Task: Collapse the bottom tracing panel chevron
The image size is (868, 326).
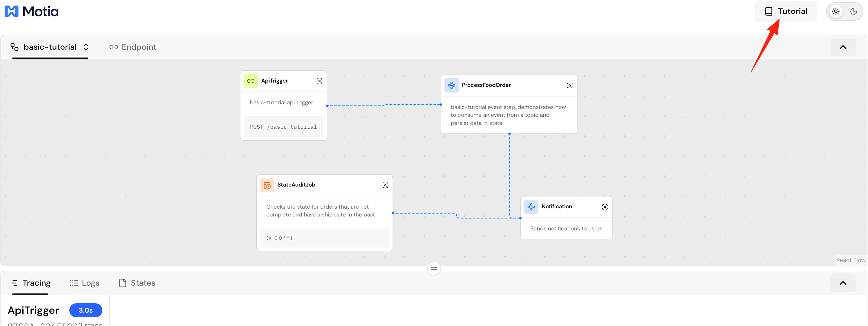Action: click(x=843, y=283)
